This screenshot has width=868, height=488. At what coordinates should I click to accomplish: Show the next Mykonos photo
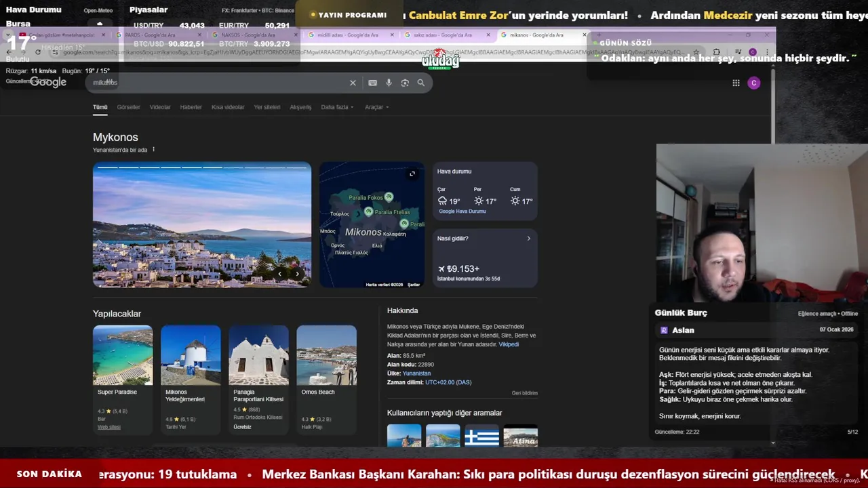tap(297, 274)
